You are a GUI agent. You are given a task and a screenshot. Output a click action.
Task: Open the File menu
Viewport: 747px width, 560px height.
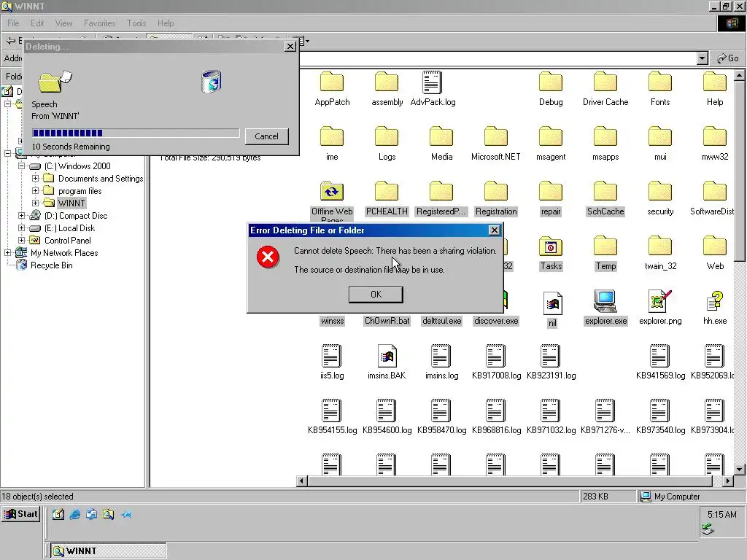(13, 23)
